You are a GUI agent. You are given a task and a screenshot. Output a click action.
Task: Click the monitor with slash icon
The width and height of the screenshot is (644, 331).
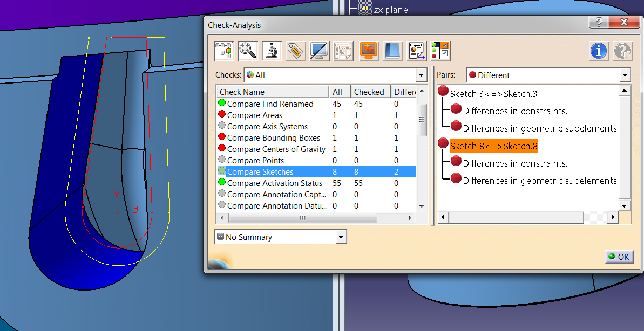click(x=319, y=51)
